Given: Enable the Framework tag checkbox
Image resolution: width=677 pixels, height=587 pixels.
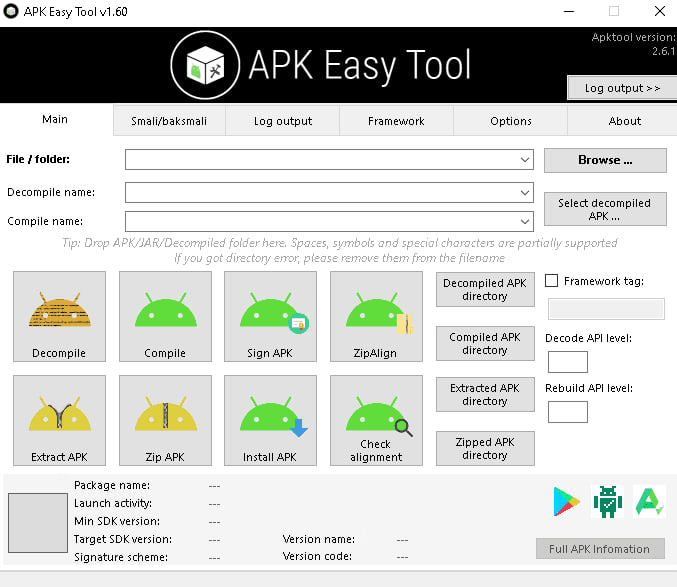Looking at the screenshot, I should 551,282.
